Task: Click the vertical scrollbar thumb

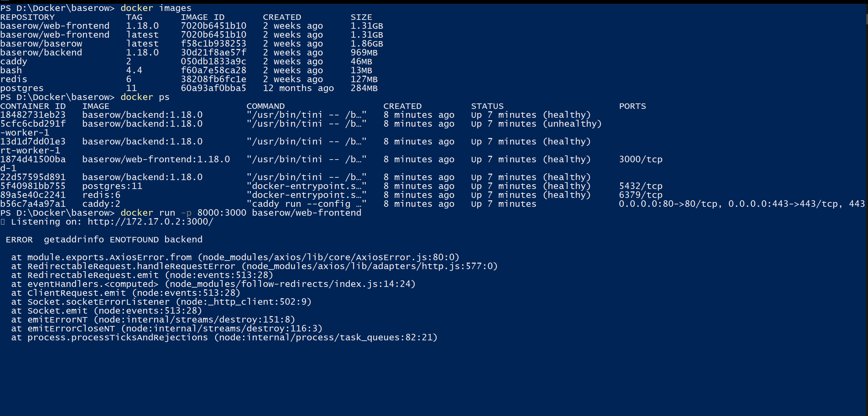Action: [866, 19]
